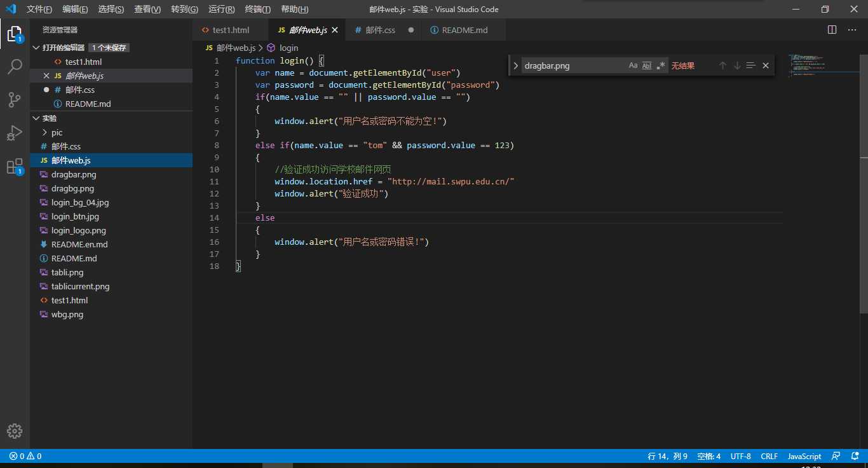Toggle Find in selection
The height and width of the screenshot is (468, 868).
pyautogui.click(x=751, y=65)
